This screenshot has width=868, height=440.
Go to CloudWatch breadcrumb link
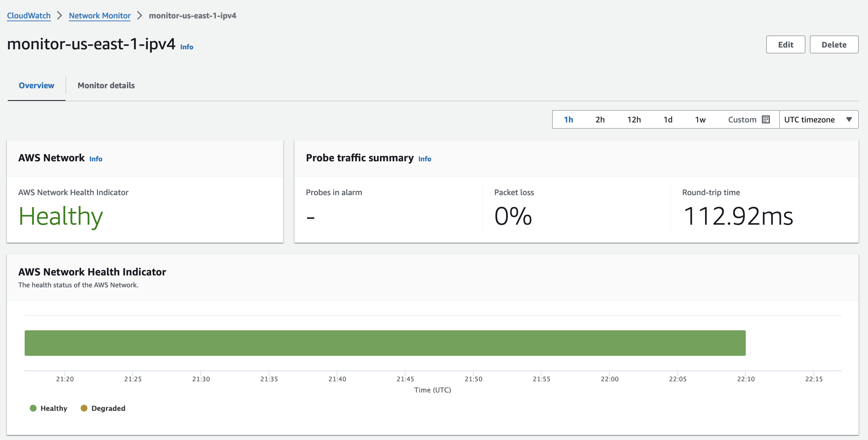[29, 15]
